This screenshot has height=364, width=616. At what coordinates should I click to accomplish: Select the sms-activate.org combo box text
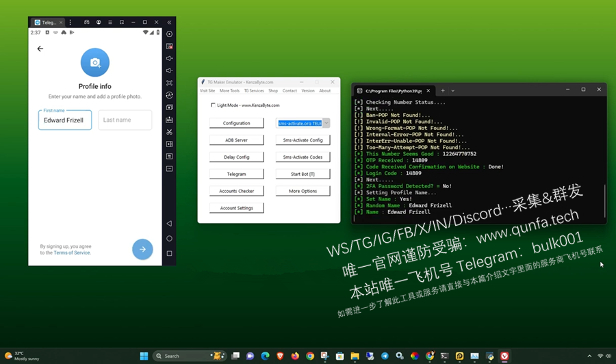point(300,123)
